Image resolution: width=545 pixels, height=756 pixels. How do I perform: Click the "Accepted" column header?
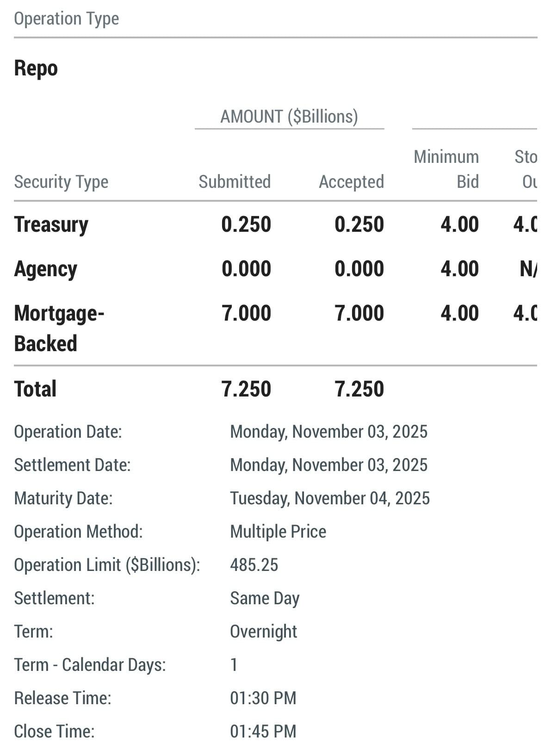tap(351, 182)
